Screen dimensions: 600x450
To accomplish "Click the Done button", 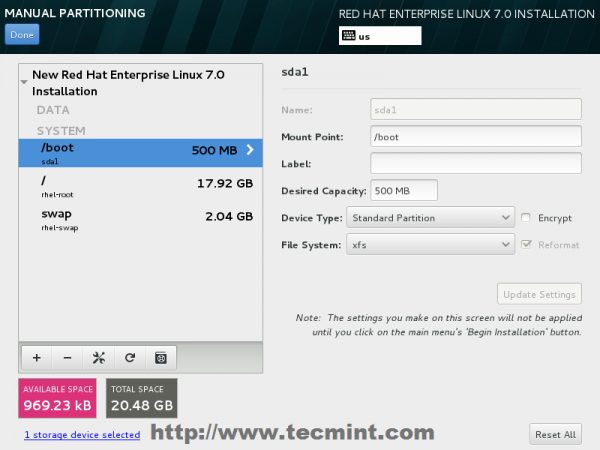I will point(22,34).
